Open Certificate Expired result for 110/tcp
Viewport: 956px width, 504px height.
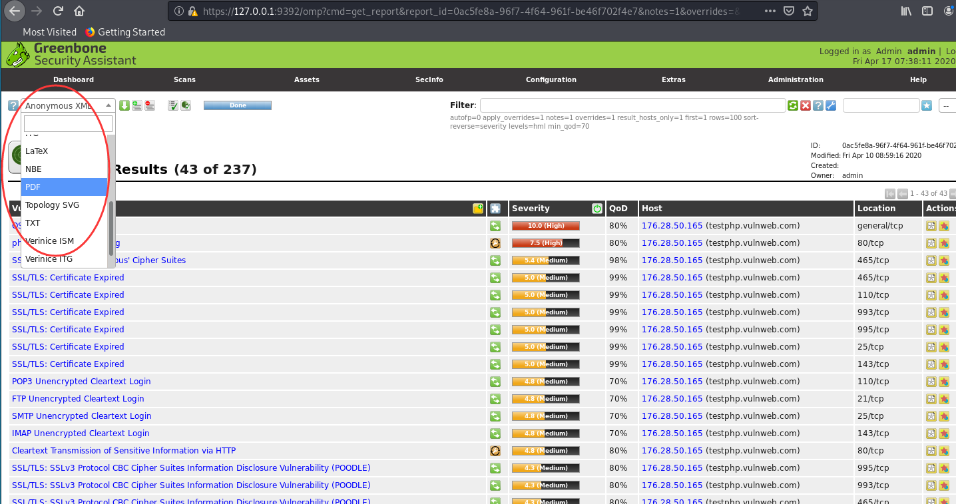68,295
